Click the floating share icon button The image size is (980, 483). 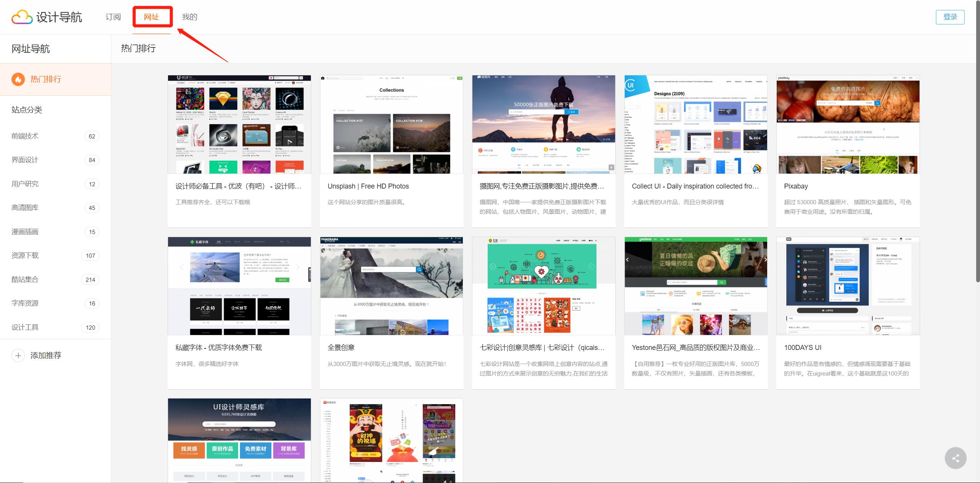tap(955, 458)
